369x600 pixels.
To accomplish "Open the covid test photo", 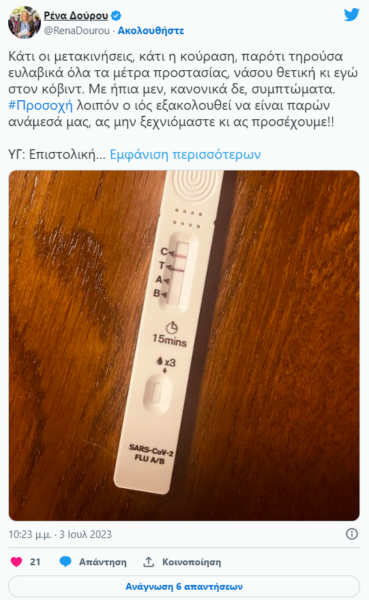I will pos(184,346).
